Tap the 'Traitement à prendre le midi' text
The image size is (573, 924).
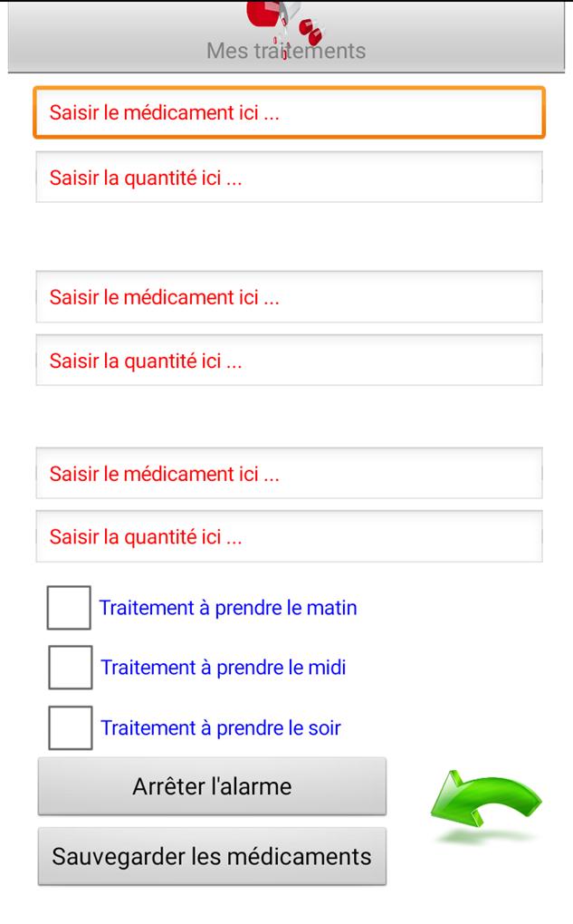point(224,668)
